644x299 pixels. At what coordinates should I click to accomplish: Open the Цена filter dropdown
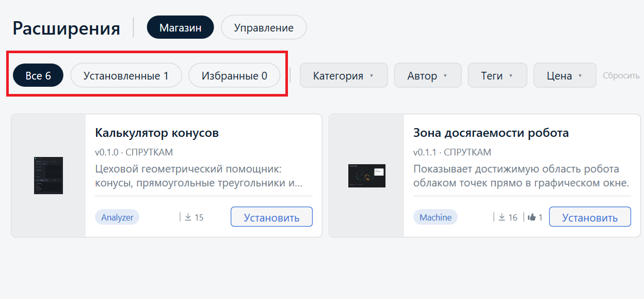point(565,75)
